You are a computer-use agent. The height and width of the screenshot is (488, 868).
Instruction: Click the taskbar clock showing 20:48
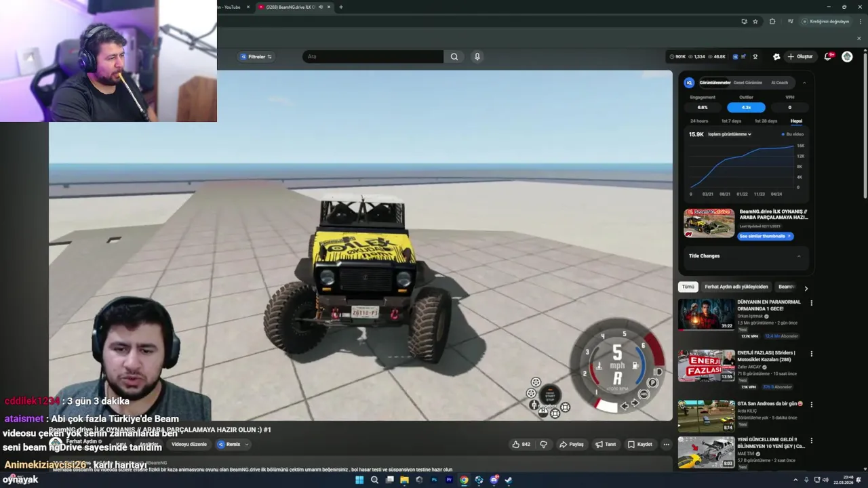click(x=844, y=480)
